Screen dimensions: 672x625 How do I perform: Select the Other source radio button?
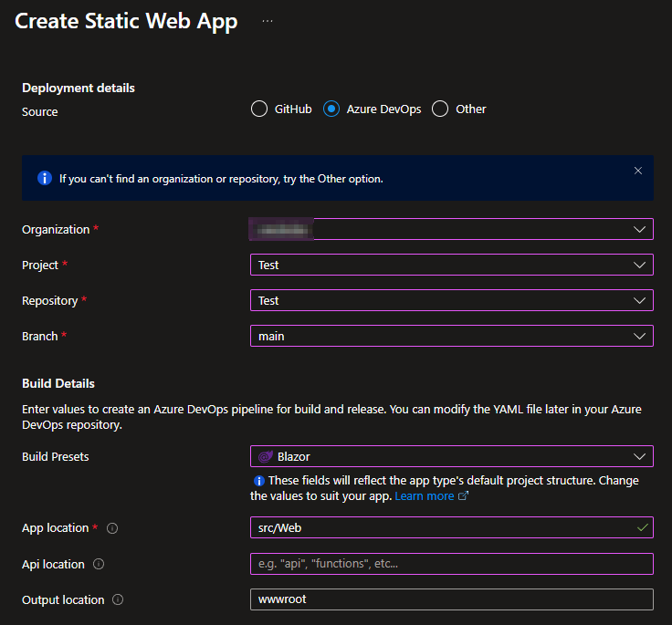pyautogui.click(x=440, y=109)
